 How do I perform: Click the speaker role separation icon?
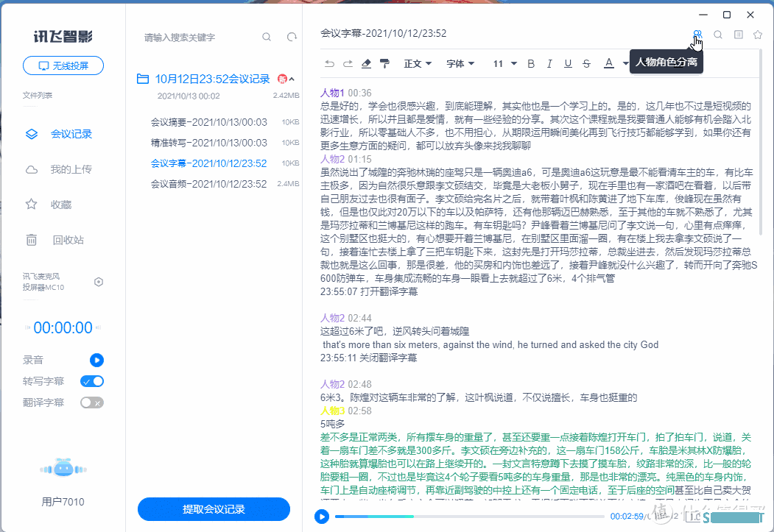[x=697, y=35]
